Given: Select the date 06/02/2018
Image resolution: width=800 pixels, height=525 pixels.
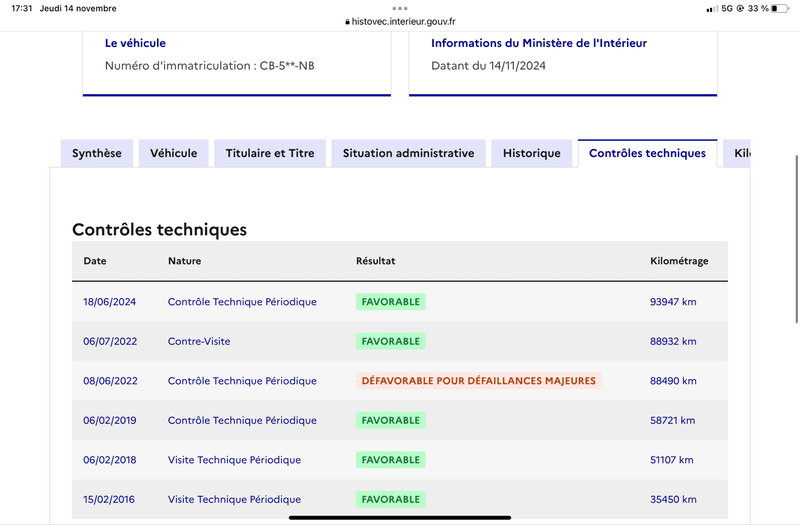Looking at the screenshot, I should (110, 460).
